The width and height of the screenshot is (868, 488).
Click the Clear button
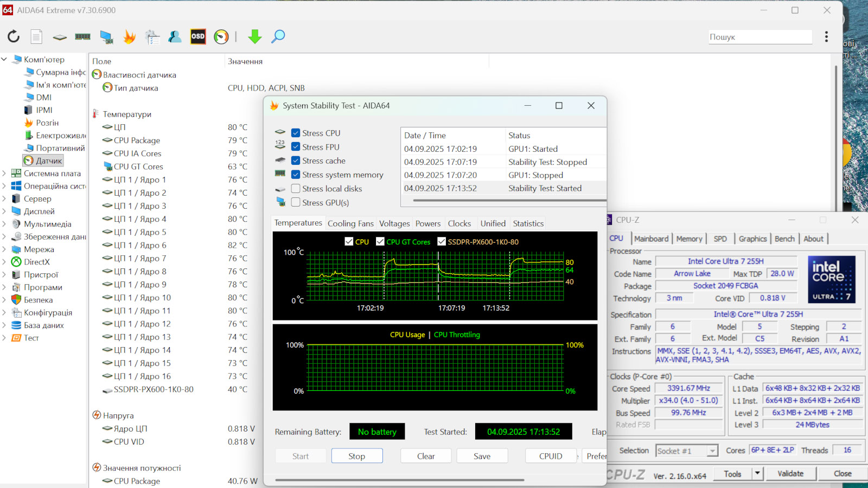[x=426, y=456]
